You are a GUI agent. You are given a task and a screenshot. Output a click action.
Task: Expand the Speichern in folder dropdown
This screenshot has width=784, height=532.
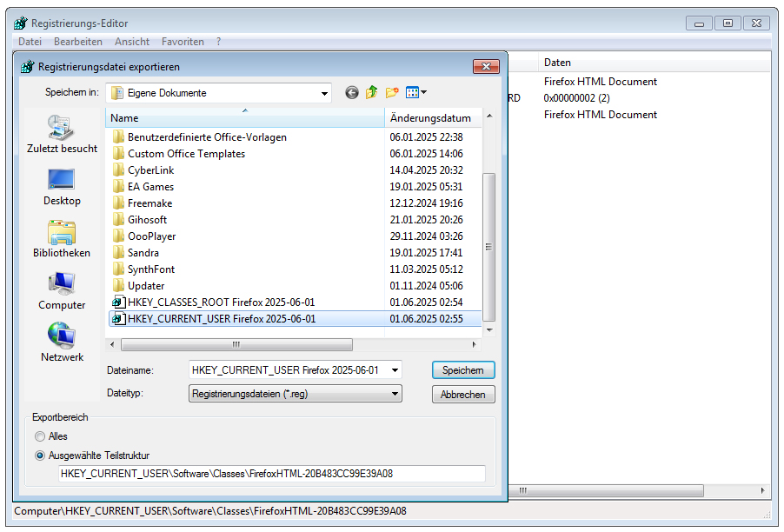pyautogui.click(x=324, y=93)
